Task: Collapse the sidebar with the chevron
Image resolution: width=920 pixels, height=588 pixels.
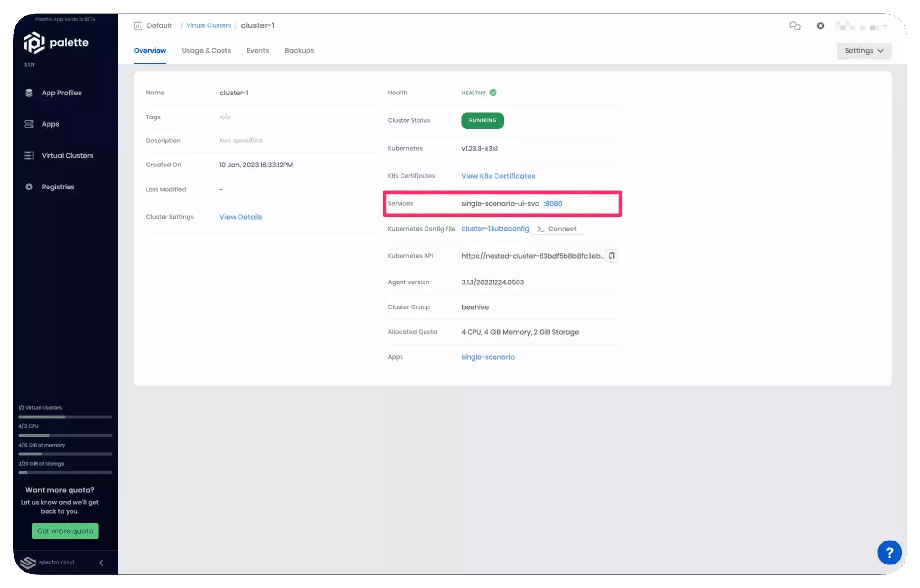Action: coord(101,563)
